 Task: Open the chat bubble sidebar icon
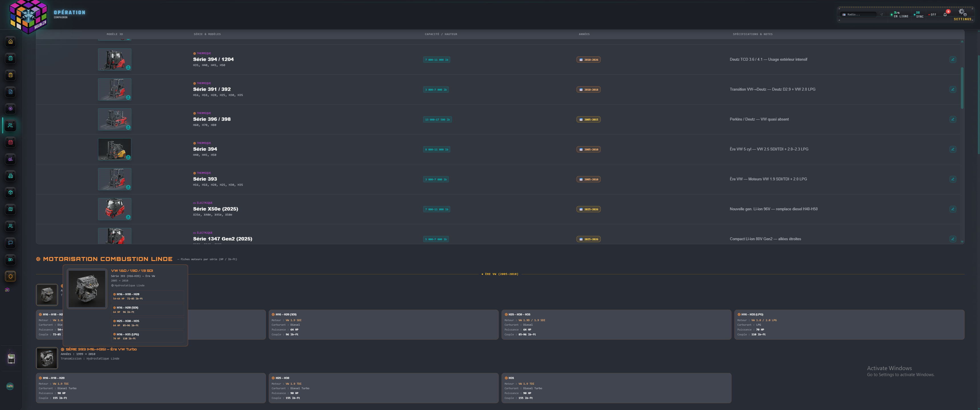point(11,243)
